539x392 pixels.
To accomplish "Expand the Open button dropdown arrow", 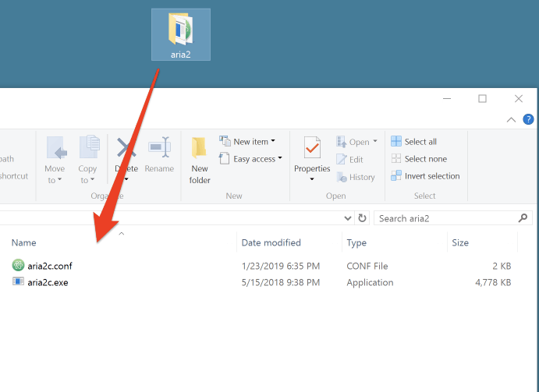I will pyautogui.click(x=375, y=141).
